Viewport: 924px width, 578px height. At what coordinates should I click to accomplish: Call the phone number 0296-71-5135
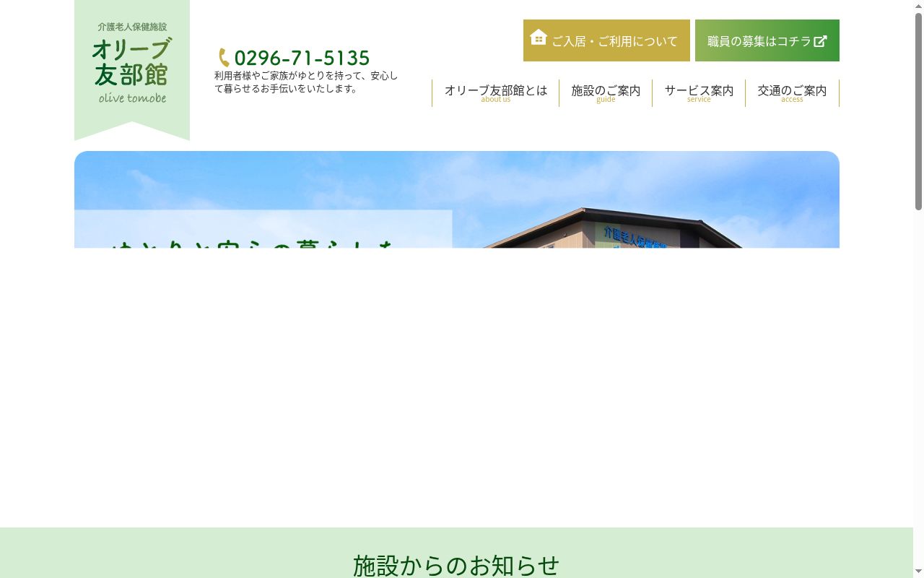302,58
